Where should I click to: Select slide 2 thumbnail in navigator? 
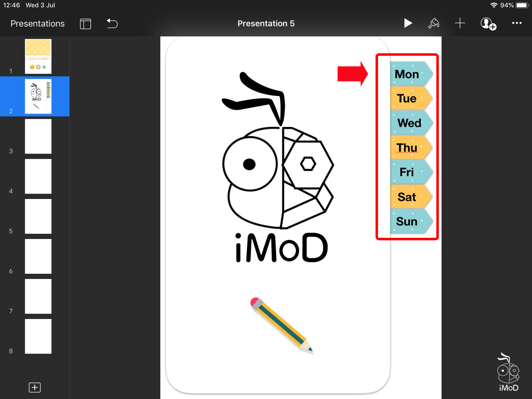(x=38, y=96)
